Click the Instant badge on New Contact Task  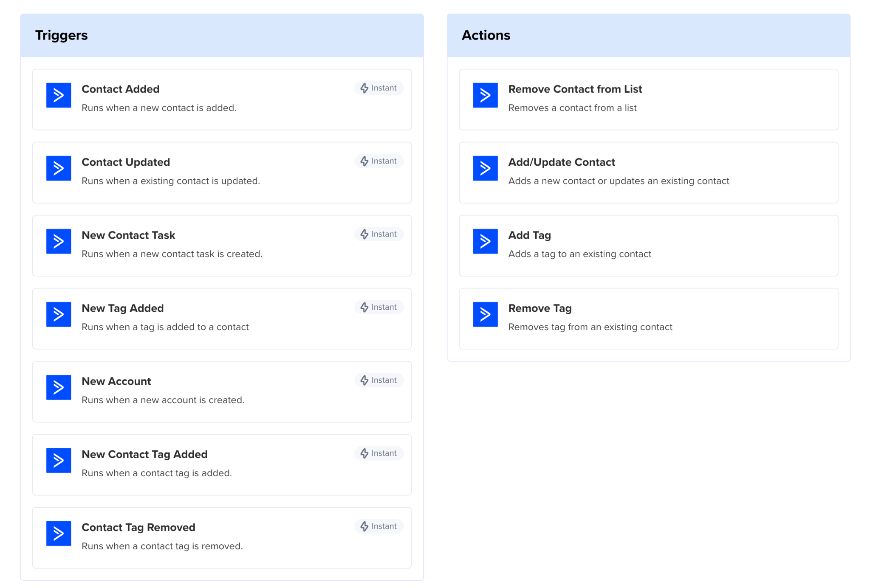379,234
